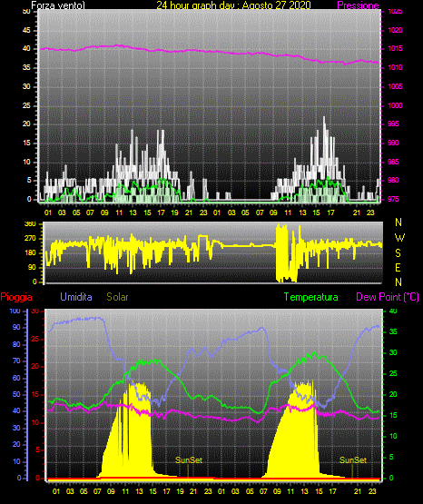This screenshot has width=423, height=504.
Task: Click the first SunSet marker label
Action: 189,460
